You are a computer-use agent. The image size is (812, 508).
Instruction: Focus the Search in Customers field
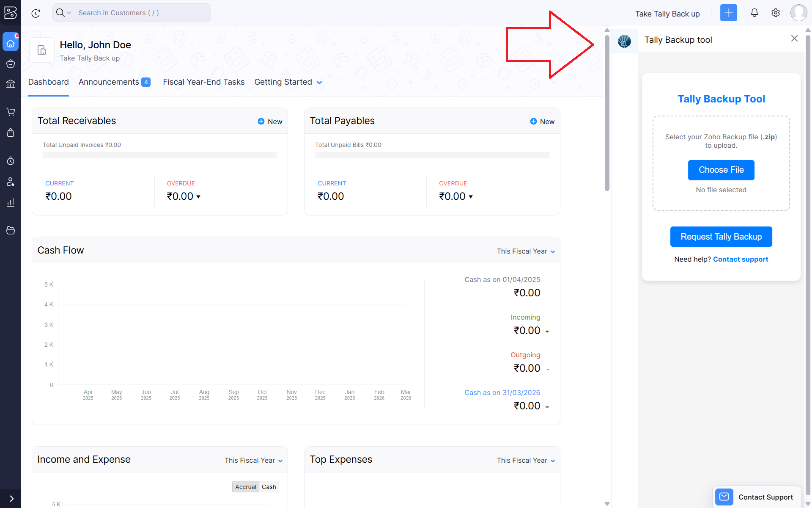pyautogui.click(x=143, y=13)
